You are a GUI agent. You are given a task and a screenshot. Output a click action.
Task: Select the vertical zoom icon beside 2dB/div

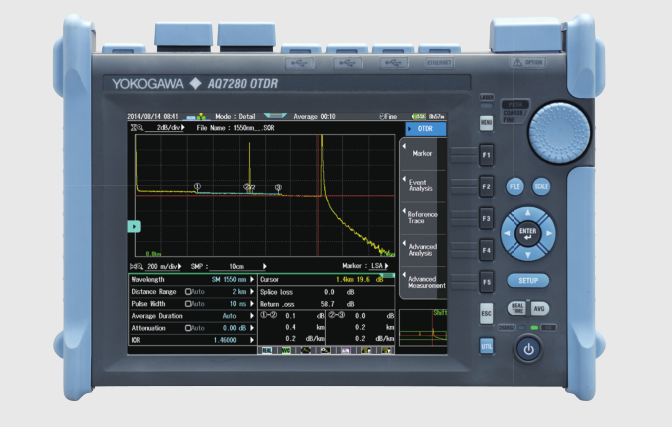click(137, 127)
